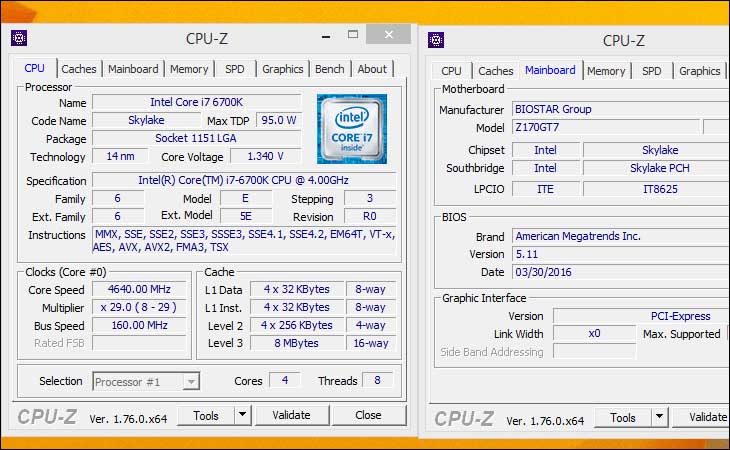The width and height of the screenshot is (730, 450).
Task: Open the Tools dropdown arrow in the right window
Action: point(659,416)
